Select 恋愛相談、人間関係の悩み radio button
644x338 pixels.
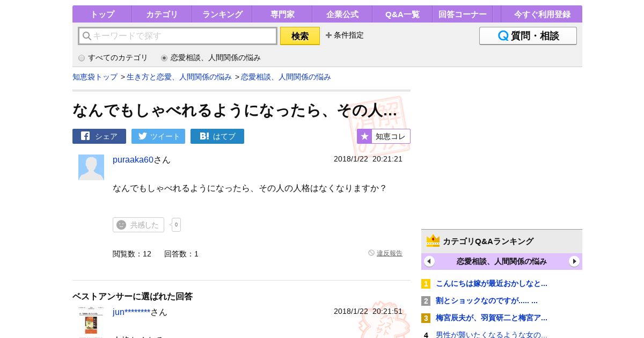pos(164,58)
